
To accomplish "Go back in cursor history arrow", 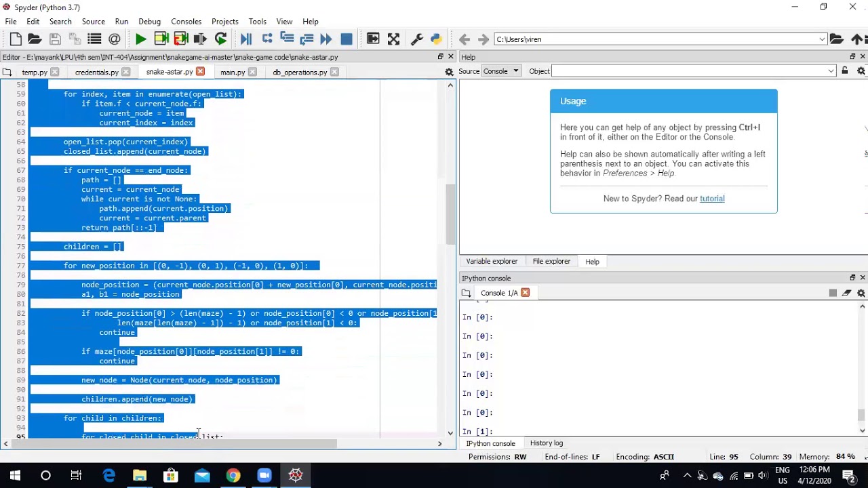I will 464,39.
